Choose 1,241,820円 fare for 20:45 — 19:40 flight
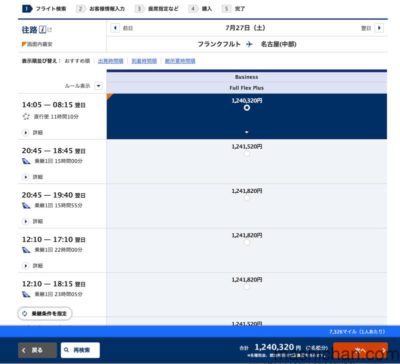Screen dimensions: 400x364 point(247,198)
